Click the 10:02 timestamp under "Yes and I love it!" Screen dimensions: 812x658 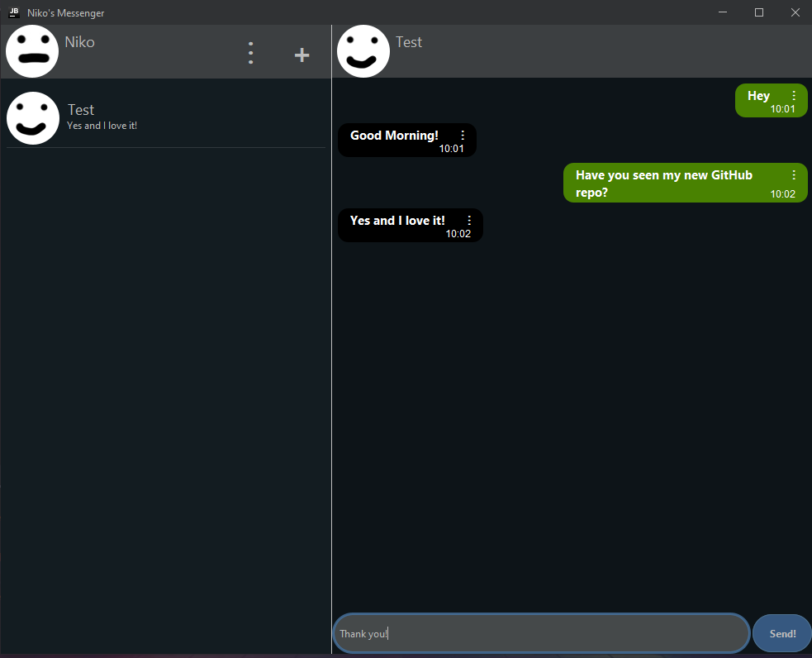click(x=458, y=234)
